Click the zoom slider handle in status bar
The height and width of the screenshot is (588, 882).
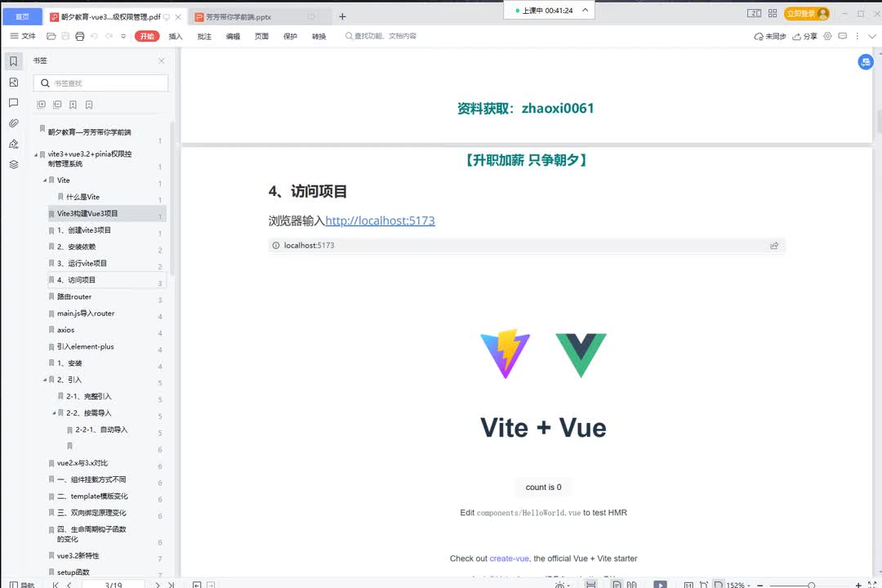click(x=811, y=586)
